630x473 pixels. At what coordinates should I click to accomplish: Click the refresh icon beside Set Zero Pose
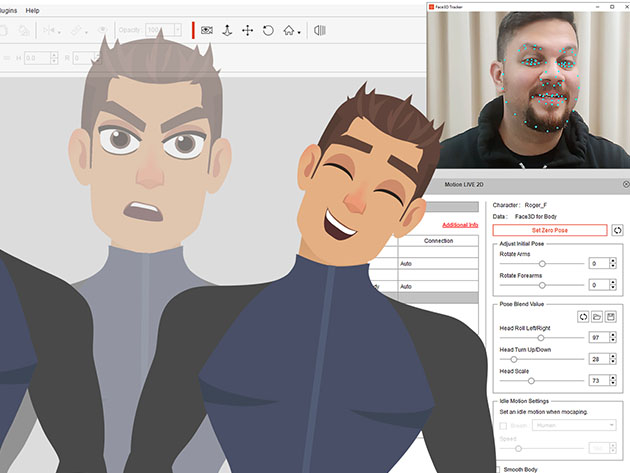(x=617, y=230)
